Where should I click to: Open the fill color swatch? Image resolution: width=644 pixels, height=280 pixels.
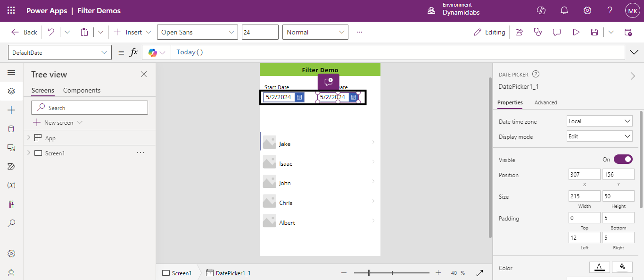click(622, 267)
